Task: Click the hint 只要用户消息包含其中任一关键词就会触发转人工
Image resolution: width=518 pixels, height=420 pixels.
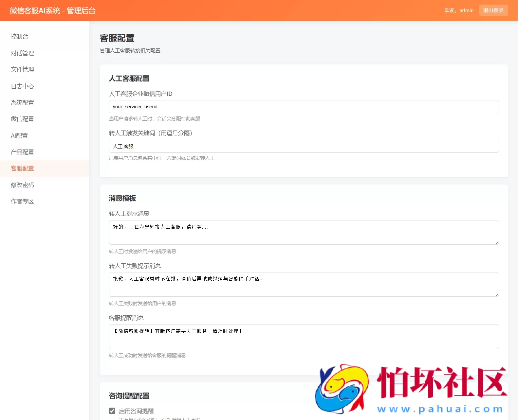Action: (162, 158)
